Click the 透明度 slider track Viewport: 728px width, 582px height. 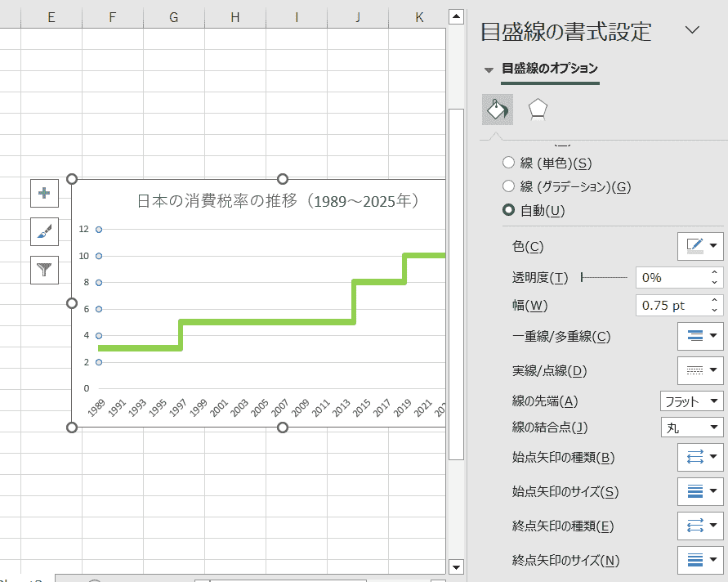point(605,278)
